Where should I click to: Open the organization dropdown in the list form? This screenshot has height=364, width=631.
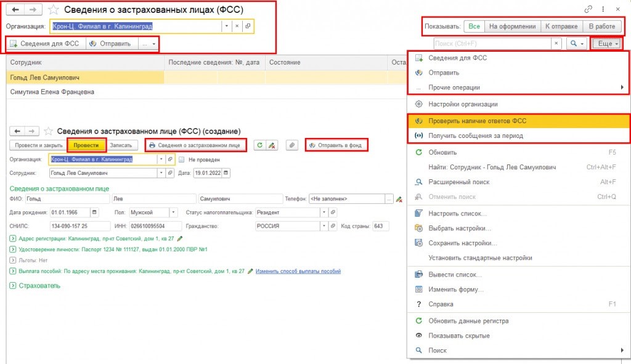227,26
